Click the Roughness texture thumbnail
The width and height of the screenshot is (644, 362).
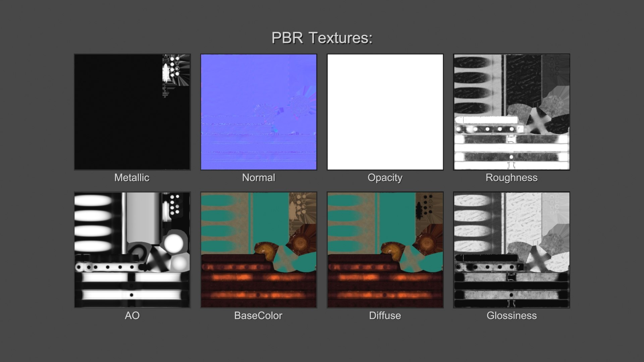click(x=512, y=112)
